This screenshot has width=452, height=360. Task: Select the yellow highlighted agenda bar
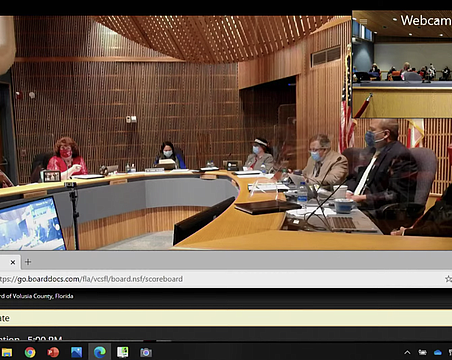(226, 318)
